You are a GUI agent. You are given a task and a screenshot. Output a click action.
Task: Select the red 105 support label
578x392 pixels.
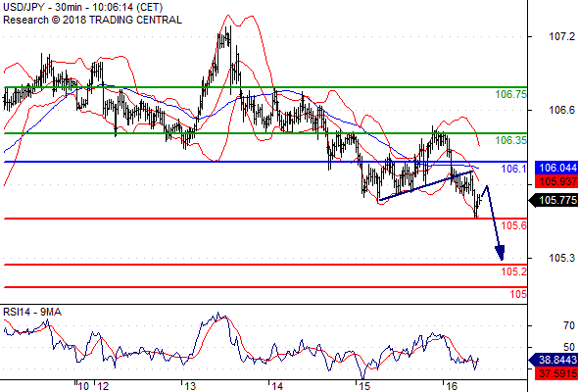point(518,294)
